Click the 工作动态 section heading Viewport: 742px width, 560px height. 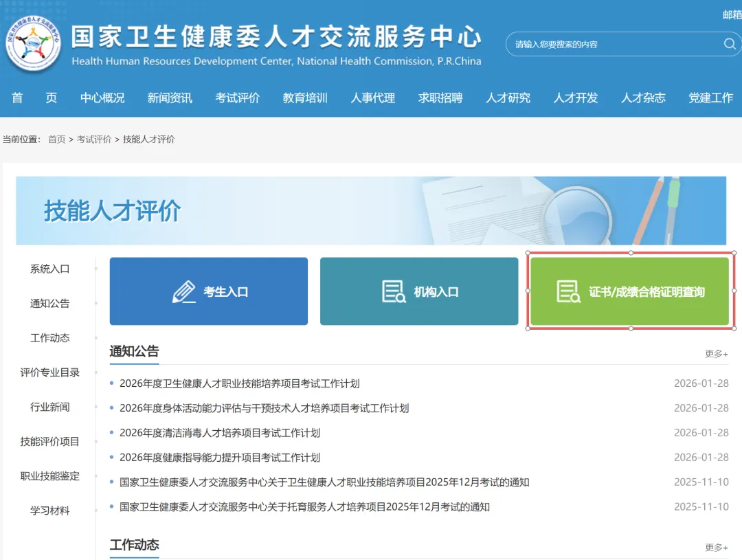coord(135,545)
